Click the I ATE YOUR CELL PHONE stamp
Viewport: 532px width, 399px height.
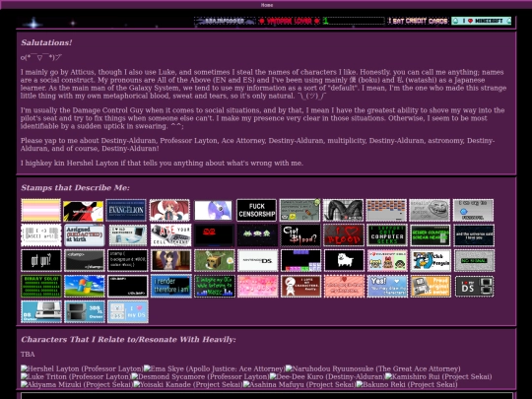pos(170,235)
